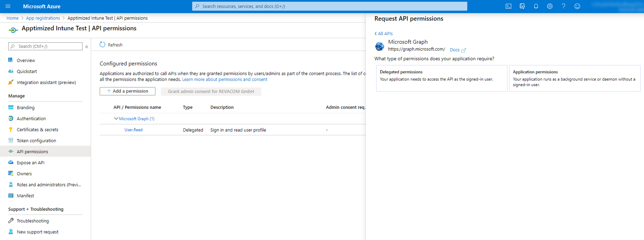This screenshot has height=240, width=644.
Task: Click the Token configuration icon
Action: tap(11, 140)
